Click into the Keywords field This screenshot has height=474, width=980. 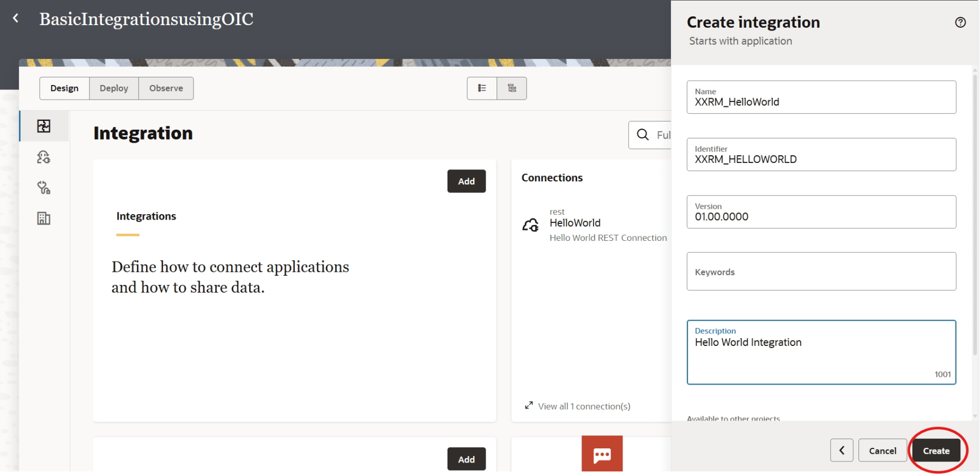[x=821, y=272]
